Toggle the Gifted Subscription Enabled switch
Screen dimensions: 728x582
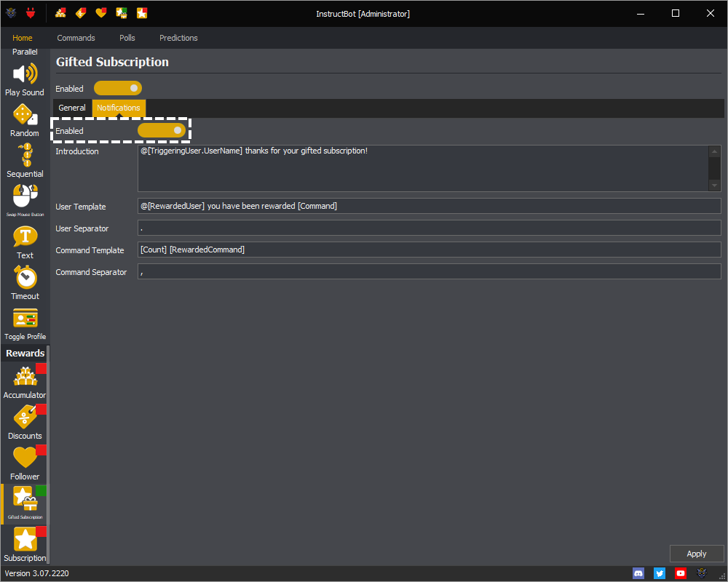(x=118, y=88)
